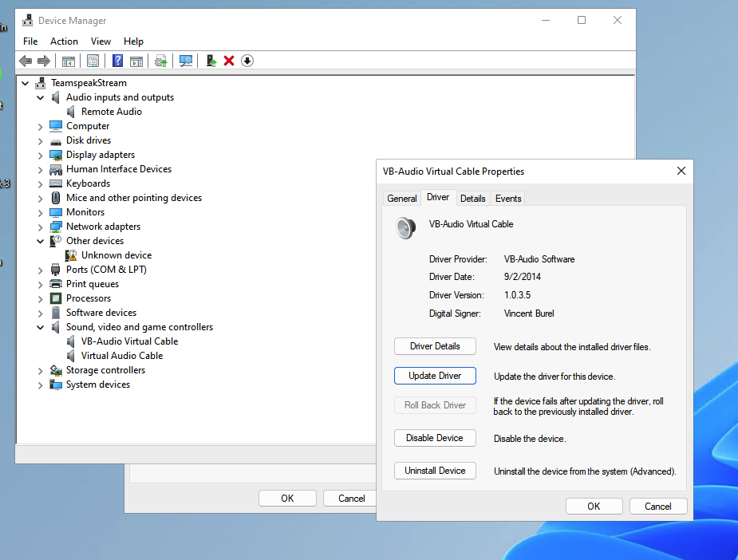Select the Remote Audio device
Screen dimensions: 738x560
[x=112, y=112]
